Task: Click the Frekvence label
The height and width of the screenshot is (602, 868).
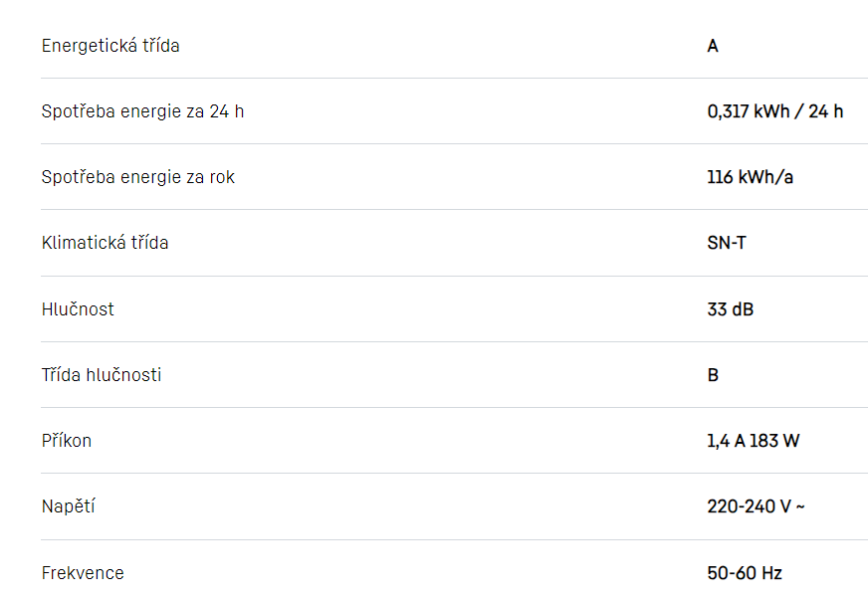Action: [83, 573]
